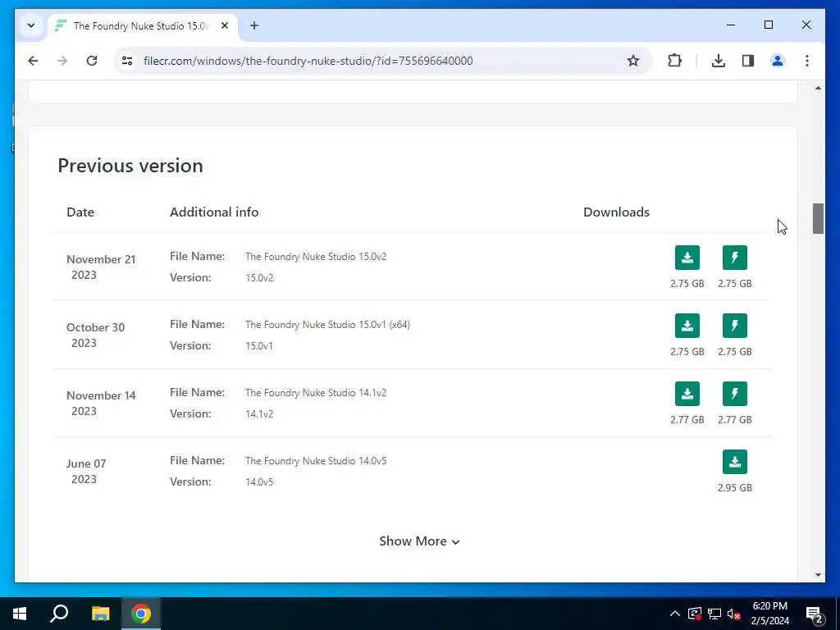Open Chrome profile menu
This screenshot has width=840, height=630.
[778, 61]
